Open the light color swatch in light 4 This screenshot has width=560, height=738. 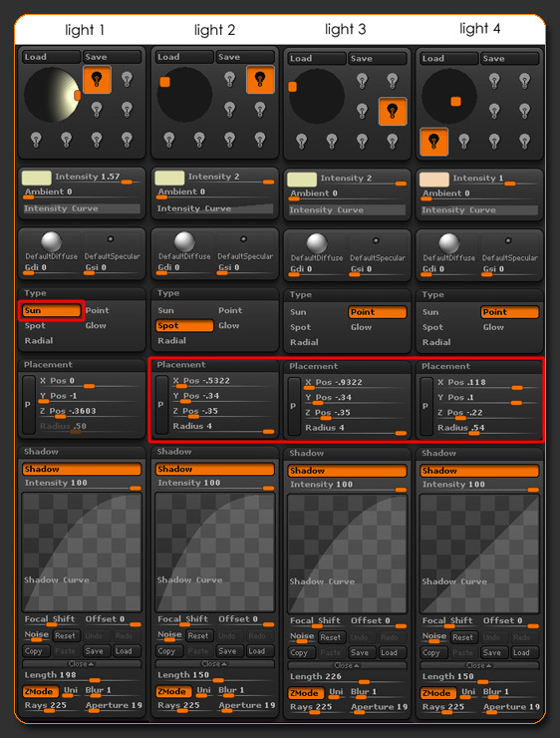[434, 180]
